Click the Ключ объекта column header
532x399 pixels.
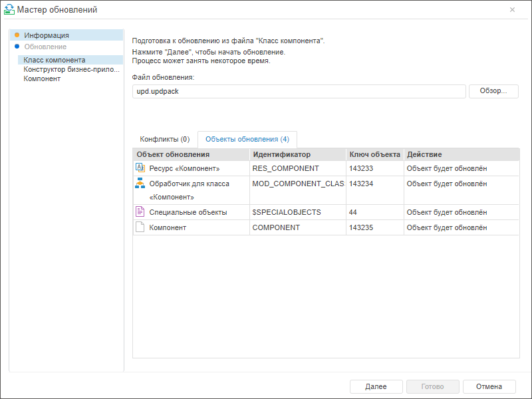(374, 154)
